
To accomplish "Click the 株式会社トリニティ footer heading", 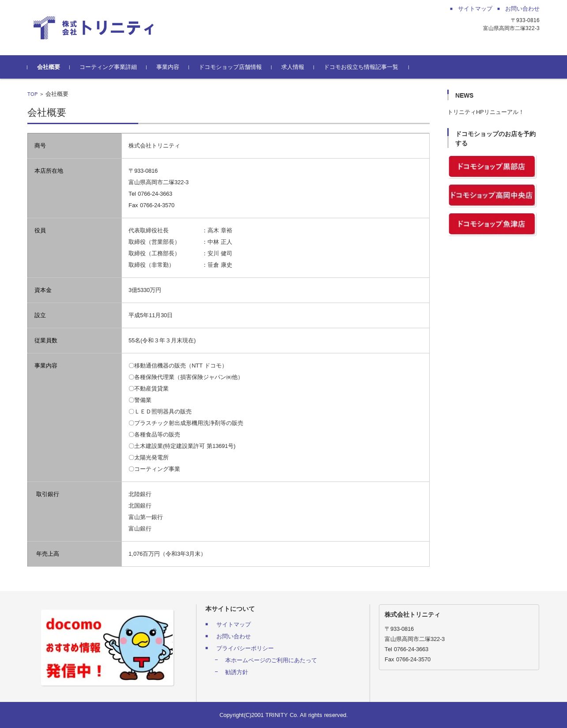I will [412, 615].
